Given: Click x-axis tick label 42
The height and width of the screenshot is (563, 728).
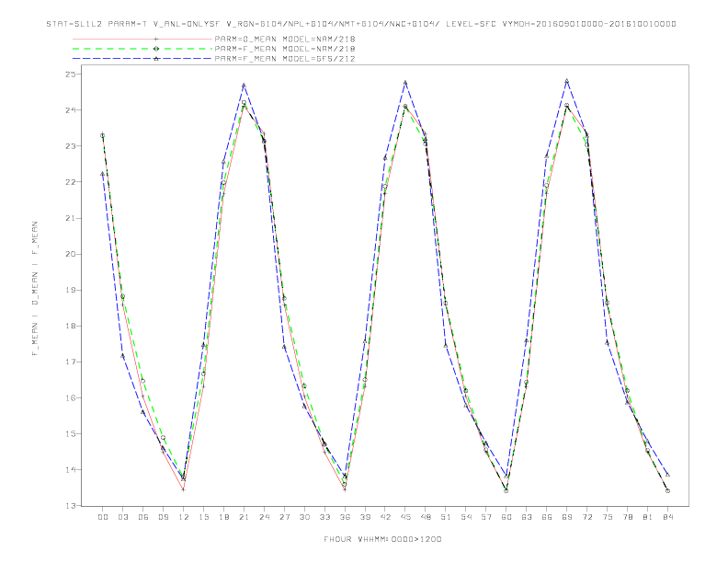Looking at the screenshot, I should (385, 517).
